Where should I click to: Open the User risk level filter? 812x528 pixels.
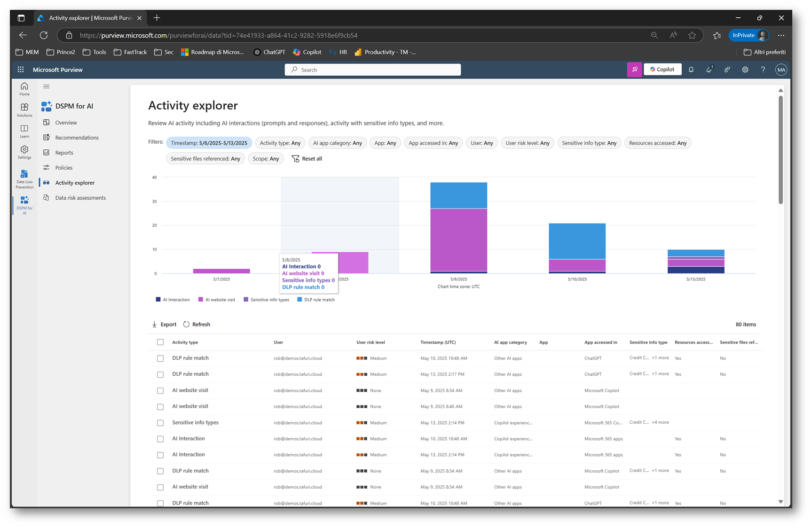[x=528, y=143]
